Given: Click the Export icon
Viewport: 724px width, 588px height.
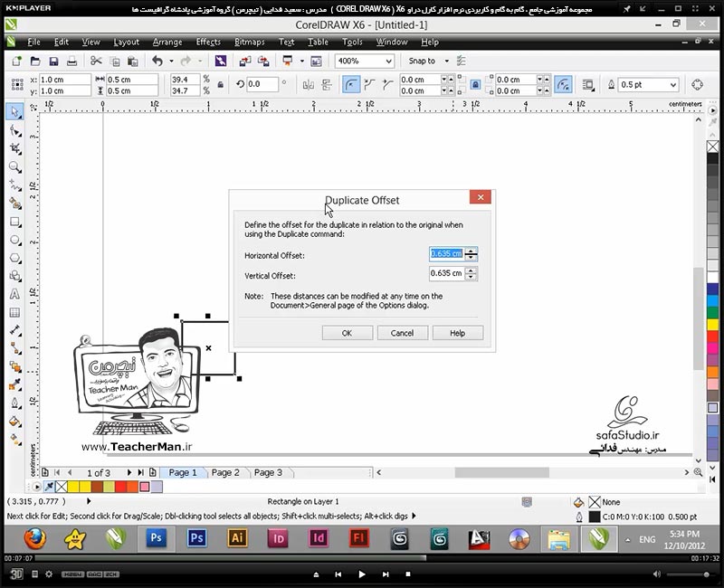Looking at the screenshot, I should (x=263, y=61).
